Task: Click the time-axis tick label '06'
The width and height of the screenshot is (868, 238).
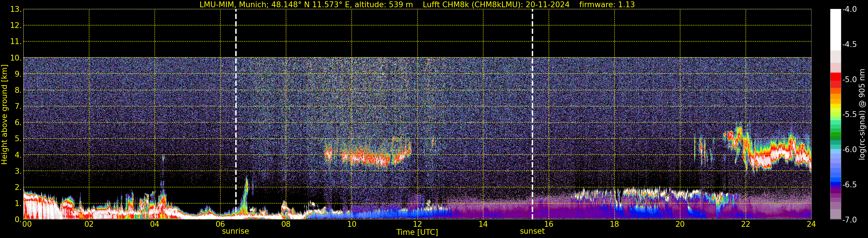Action: click(220, 224)
